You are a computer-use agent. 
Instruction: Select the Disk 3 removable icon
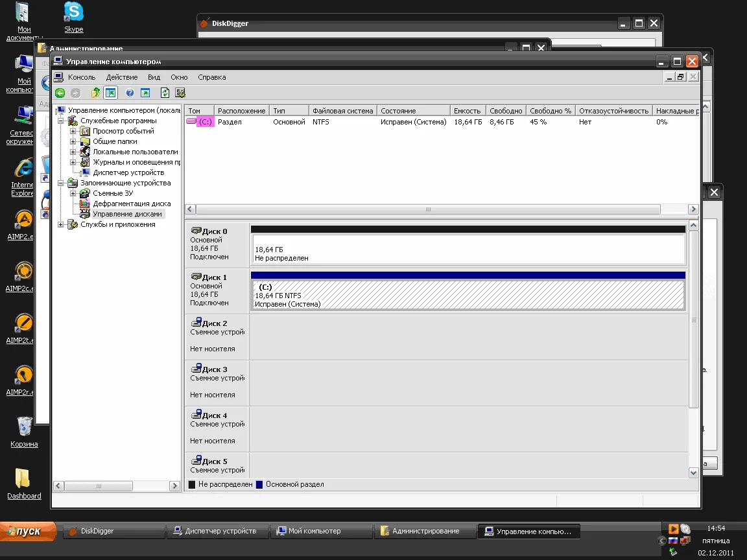[x=196, y=369]
